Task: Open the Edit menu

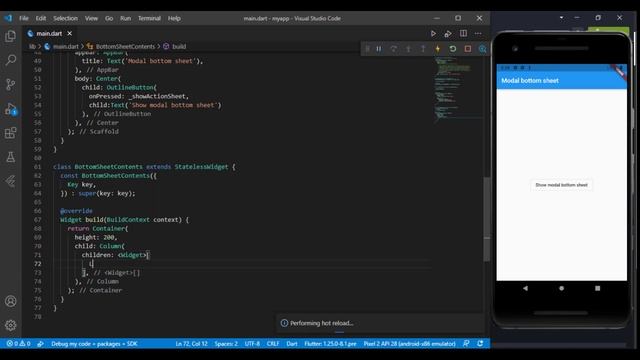Action: [41, 18]
